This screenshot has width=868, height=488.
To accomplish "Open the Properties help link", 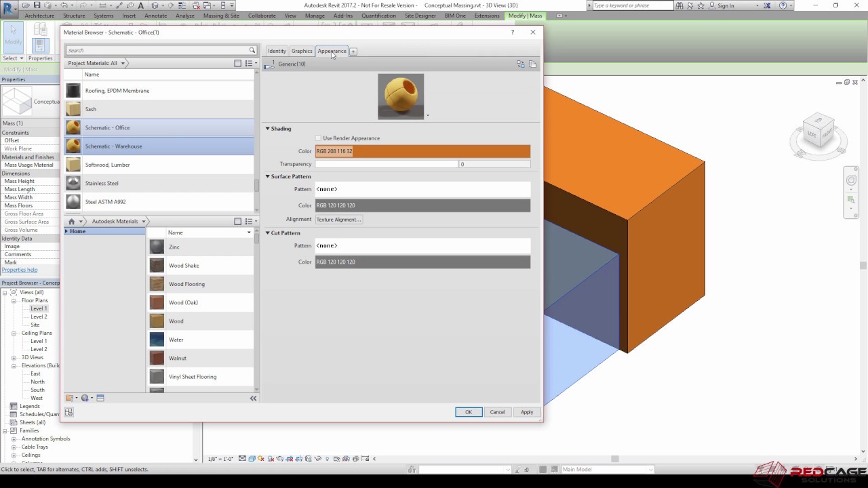I will (x=20, y=270).
